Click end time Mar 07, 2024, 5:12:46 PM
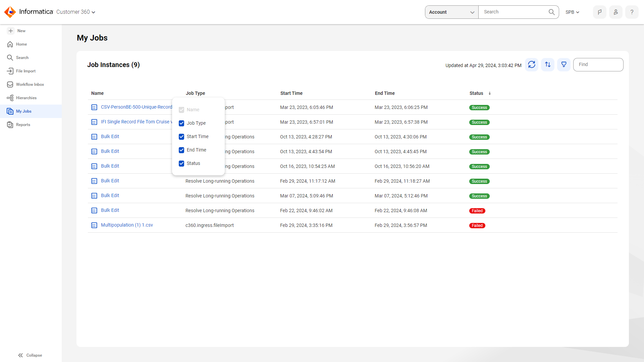This screenshot has height=362, width=644. coord(401,196)
